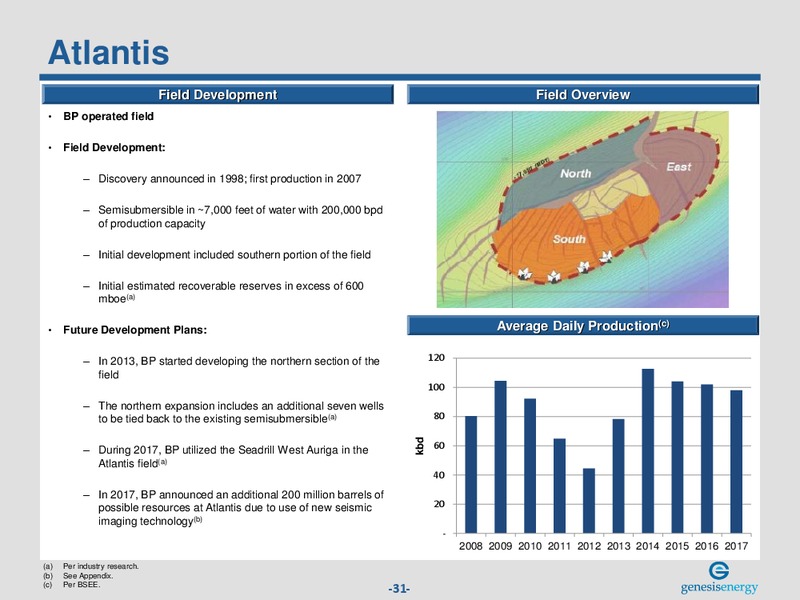The width and height of the screenshot is (800, 600).
Task: Click the 2009 production bar
Action: pos(501,457)
